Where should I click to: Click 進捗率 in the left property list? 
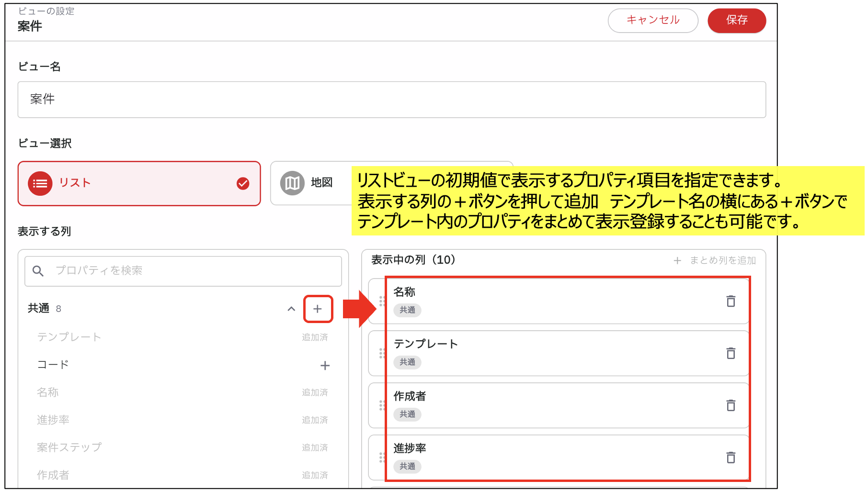coord(53,420)
